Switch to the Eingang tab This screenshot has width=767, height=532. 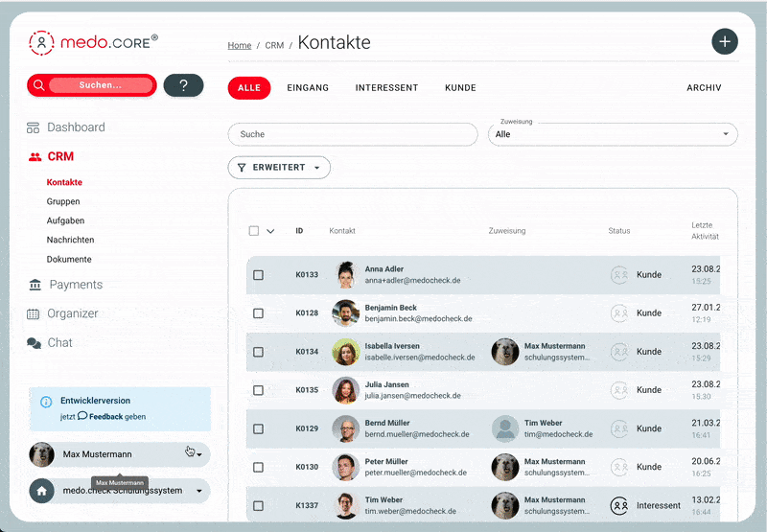pos(308,88)
